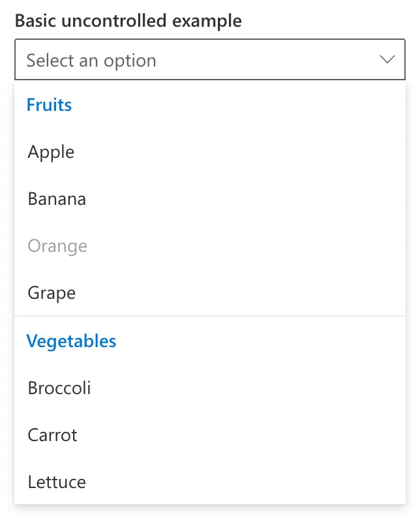Viewport: 420px width, 522px height.
Task: Click the Fruits group header
Action: click(x=49, y=105)
